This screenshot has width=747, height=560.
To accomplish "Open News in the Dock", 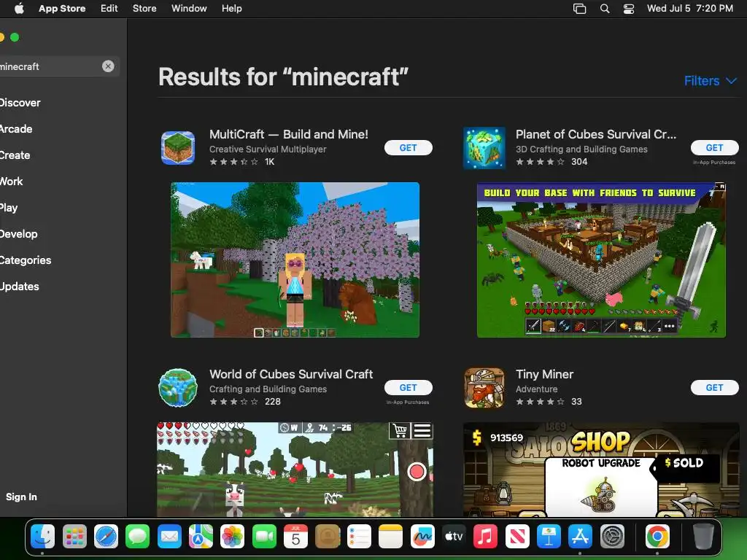I will pos(517,537).
